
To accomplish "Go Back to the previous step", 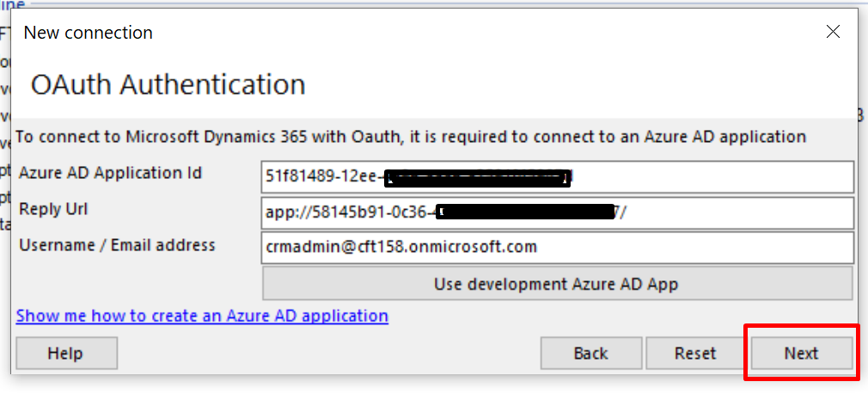I will [x=591, y=353].
